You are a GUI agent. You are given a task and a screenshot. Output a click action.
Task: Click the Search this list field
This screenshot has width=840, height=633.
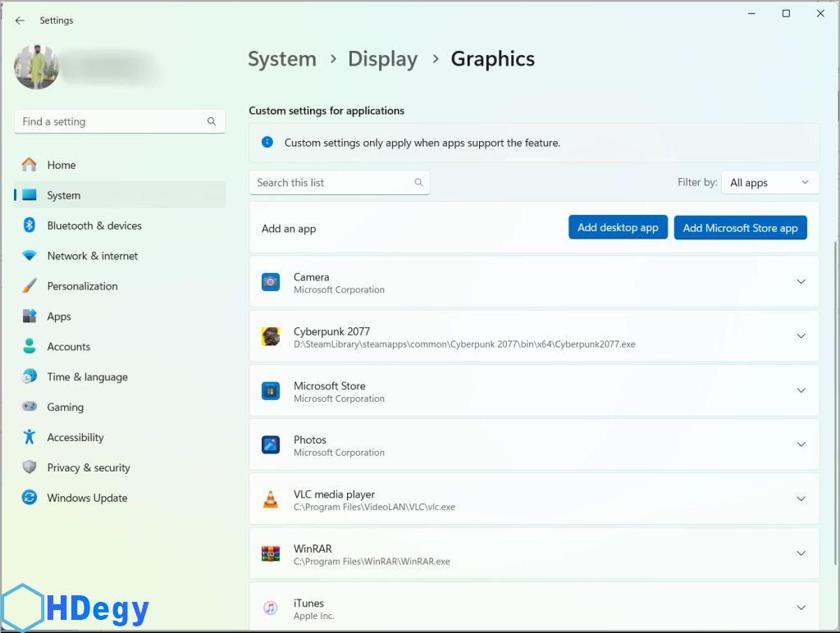[x=332, y=183]
